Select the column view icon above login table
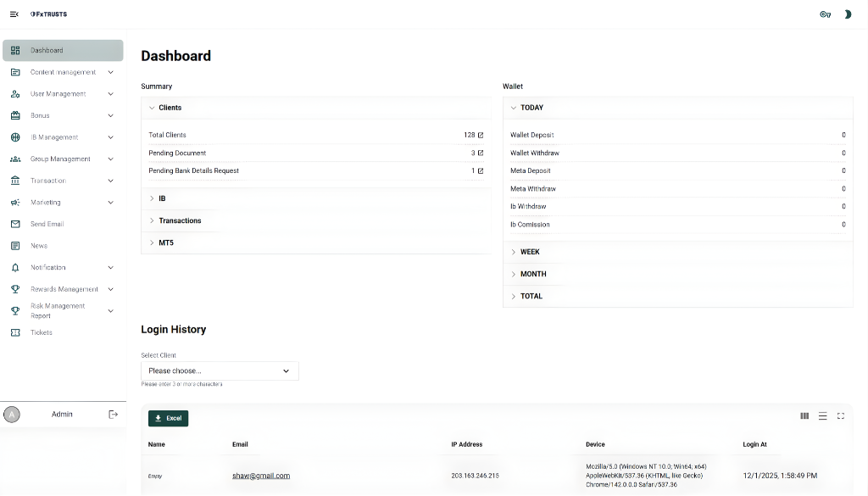868x496 pixels. point(804,415)
